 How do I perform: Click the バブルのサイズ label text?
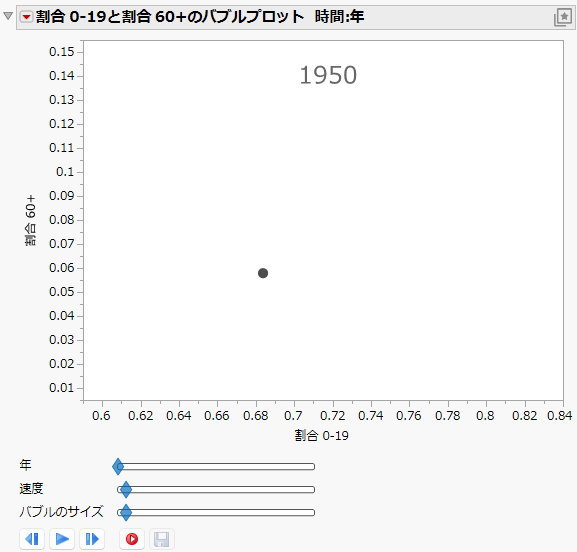tap(61, 512)
